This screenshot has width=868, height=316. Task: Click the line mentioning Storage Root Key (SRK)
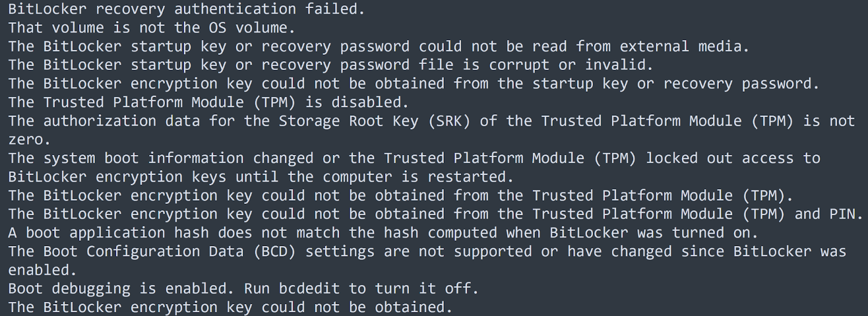(431, 121)
